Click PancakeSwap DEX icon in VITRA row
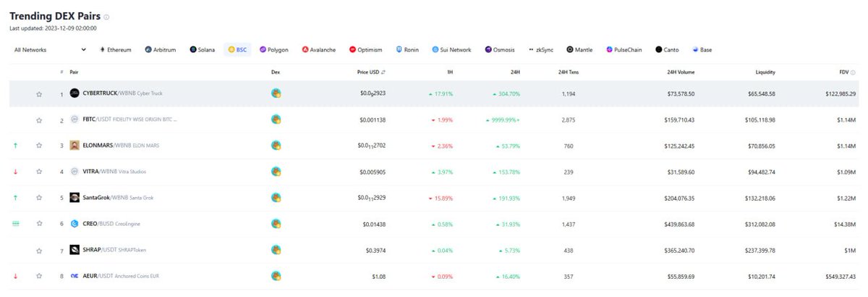This screenshot has width=868, height=297. coord(276,172)
